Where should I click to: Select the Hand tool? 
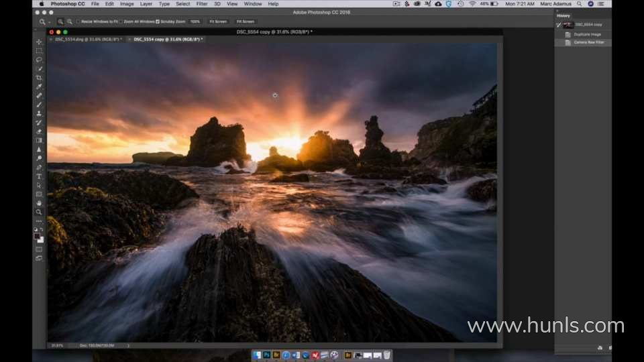pos(39,203)
